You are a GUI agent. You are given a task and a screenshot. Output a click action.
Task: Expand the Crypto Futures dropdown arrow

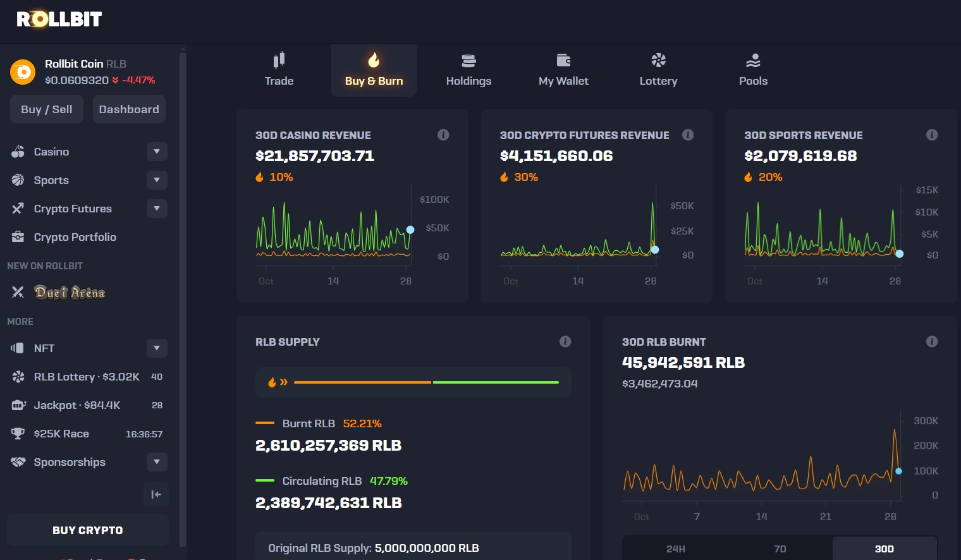point(157,209)
